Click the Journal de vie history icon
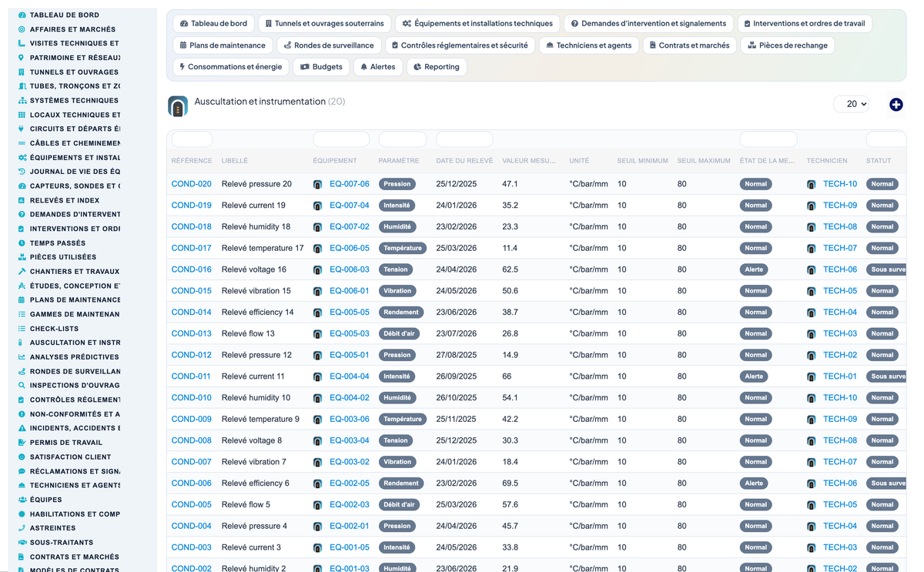Image resolution: width=924 pixels, height=572 pixels. pyautogui.click(x=22, y=172)
